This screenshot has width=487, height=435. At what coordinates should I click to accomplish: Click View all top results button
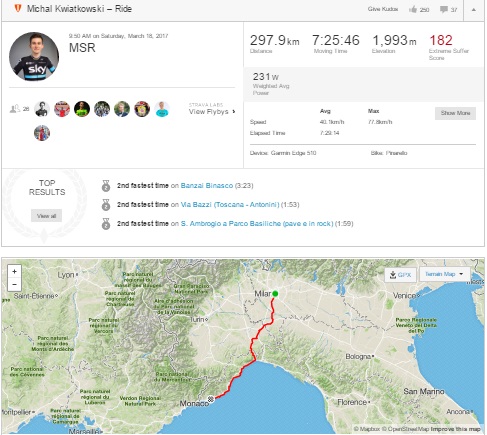pyautogui.click(x=46, y=216)
